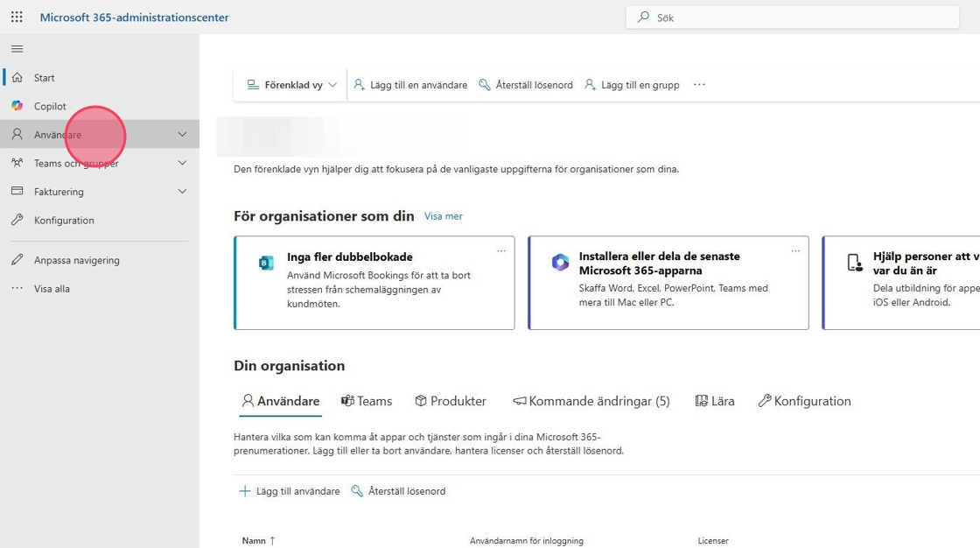Click Återställ lösenord key icon in top toolbar
This screenshot has height=548, width=980.
[485, 85]
